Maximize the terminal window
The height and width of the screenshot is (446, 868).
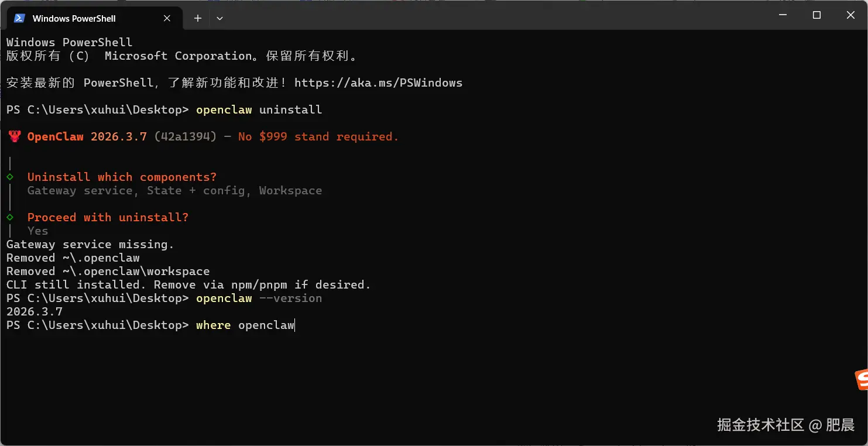(x=816, y=15)
